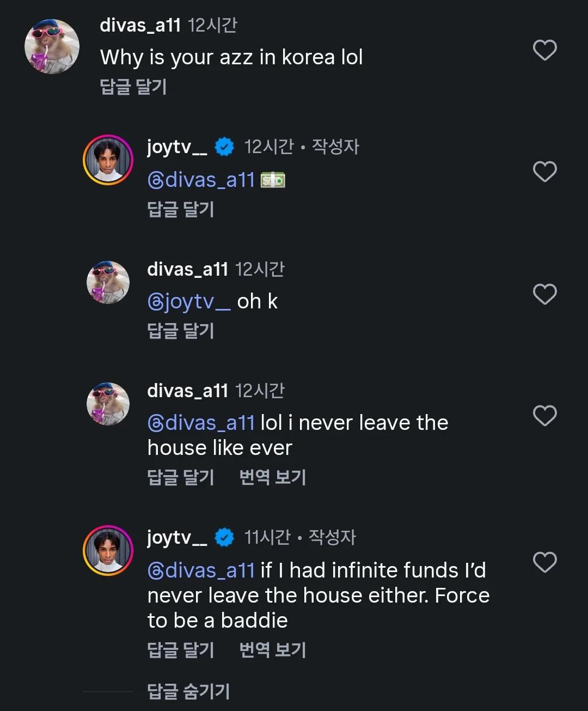Show translation for 'infinite funds' reply

coord(273,649)
